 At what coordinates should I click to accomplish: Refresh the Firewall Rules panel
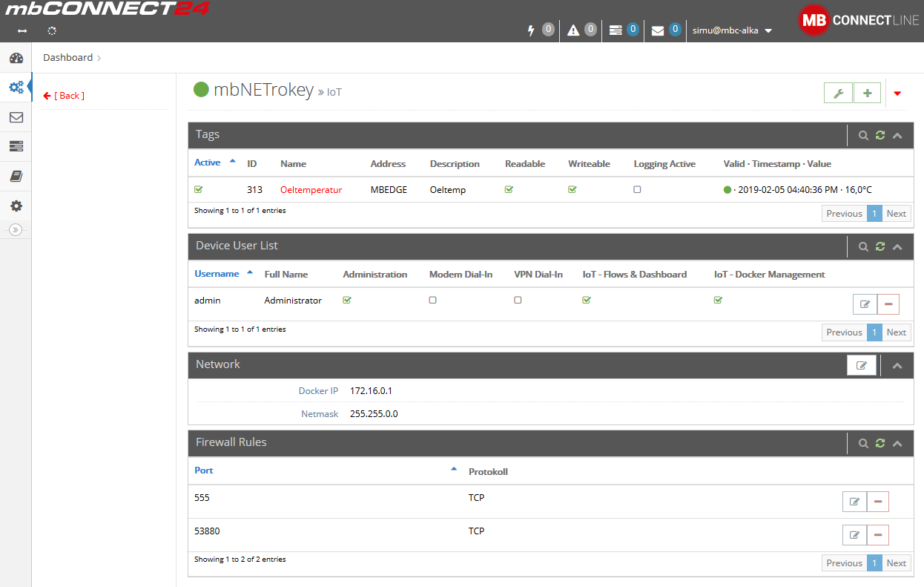(x=880, y=443)
